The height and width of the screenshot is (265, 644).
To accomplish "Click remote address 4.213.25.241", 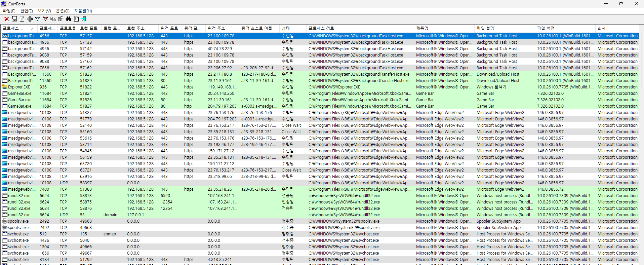I will pyautogui.click(x=219, y=259).
